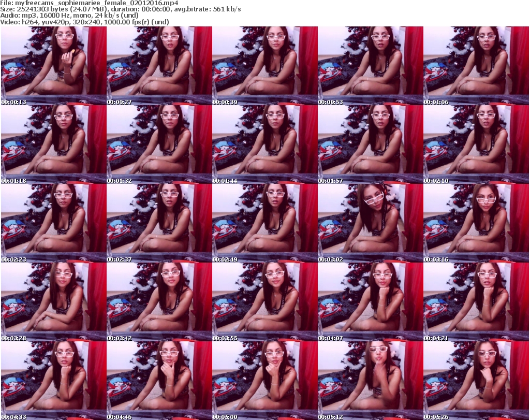
Task: Select the thumbnail stamped 00:00:53
Action: (370, 66)
